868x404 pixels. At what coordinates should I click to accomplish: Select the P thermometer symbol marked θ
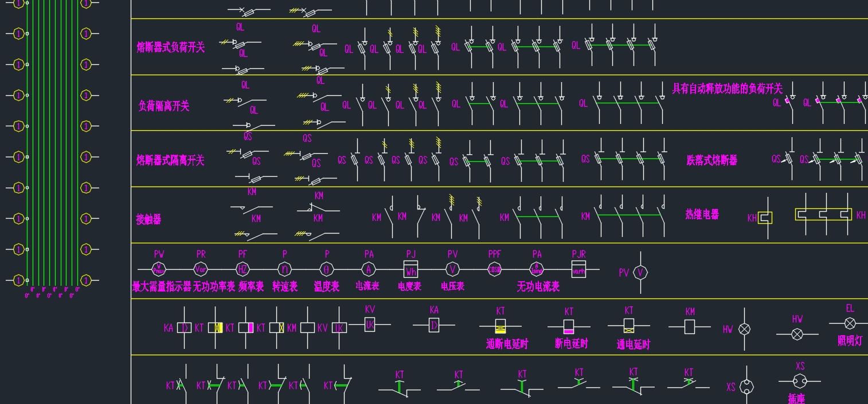[x=327, y=269]
